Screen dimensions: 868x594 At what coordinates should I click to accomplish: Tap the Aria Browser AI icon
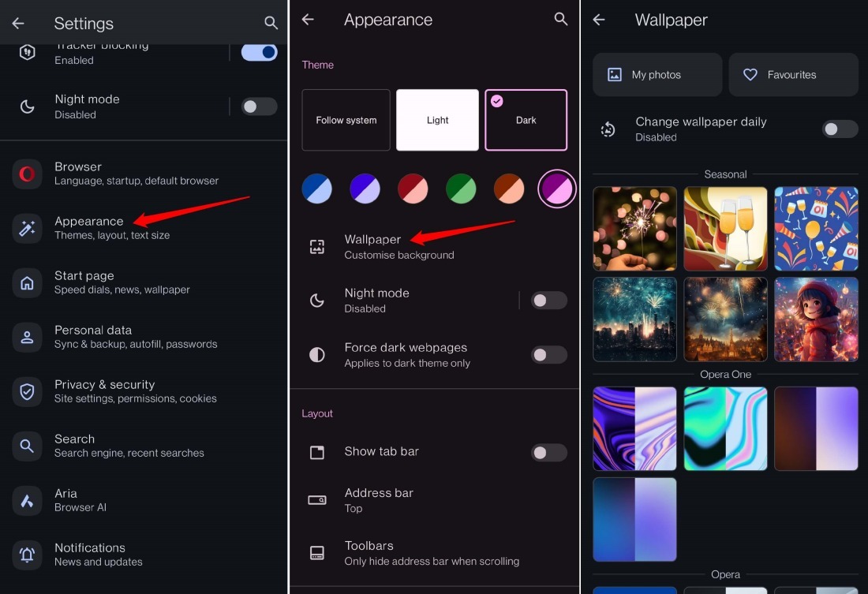pos(27,500)
